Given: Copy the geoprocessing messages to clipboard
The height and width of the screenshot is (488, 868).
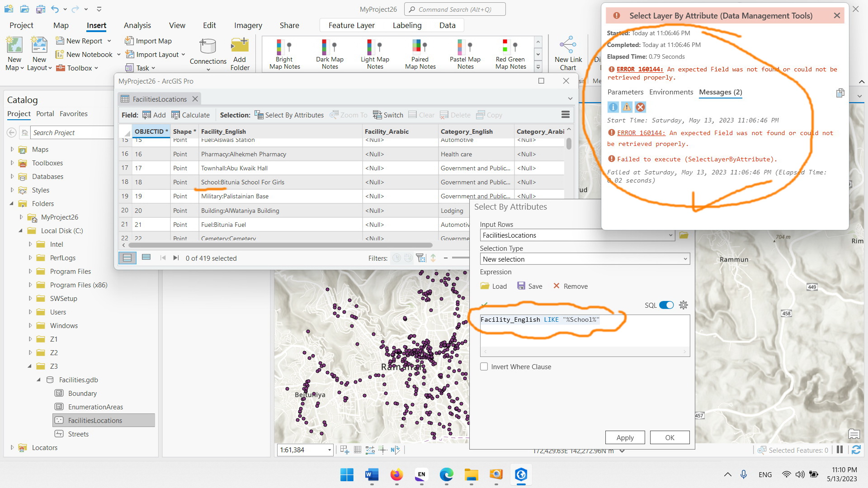Looking at the screenshot, I should (840, 93).
